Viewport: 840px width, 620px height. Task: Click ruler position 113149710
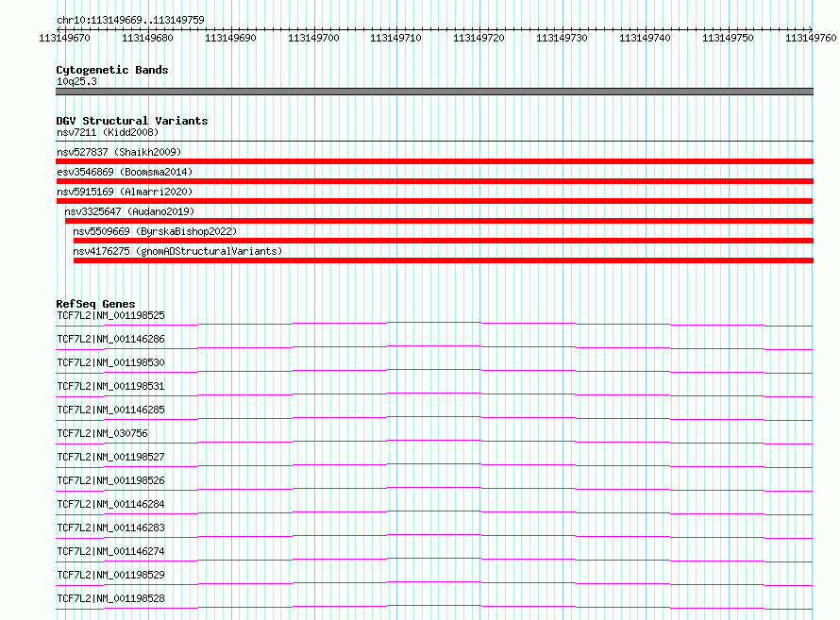click(395, 38)
